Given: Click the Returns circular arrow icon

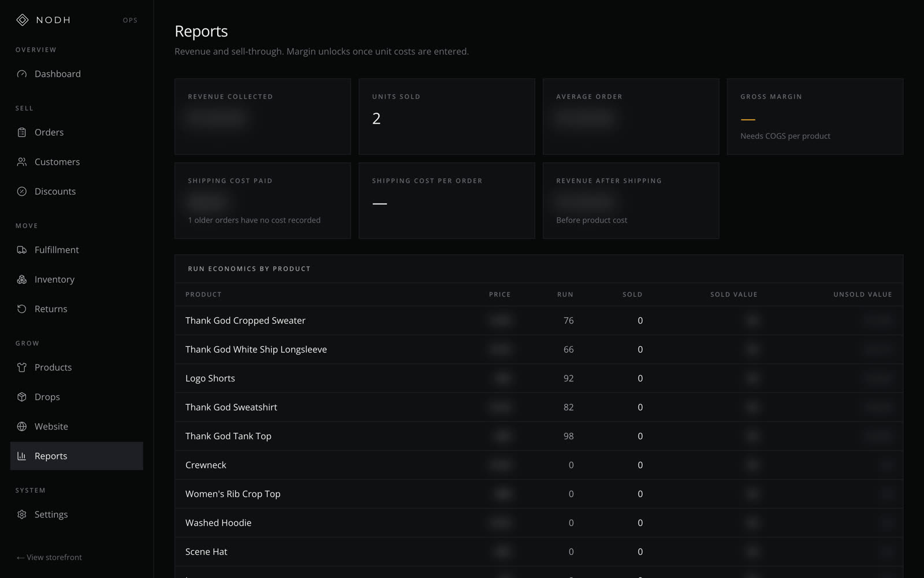Looking at the screenshot, I should coord(22,309).
